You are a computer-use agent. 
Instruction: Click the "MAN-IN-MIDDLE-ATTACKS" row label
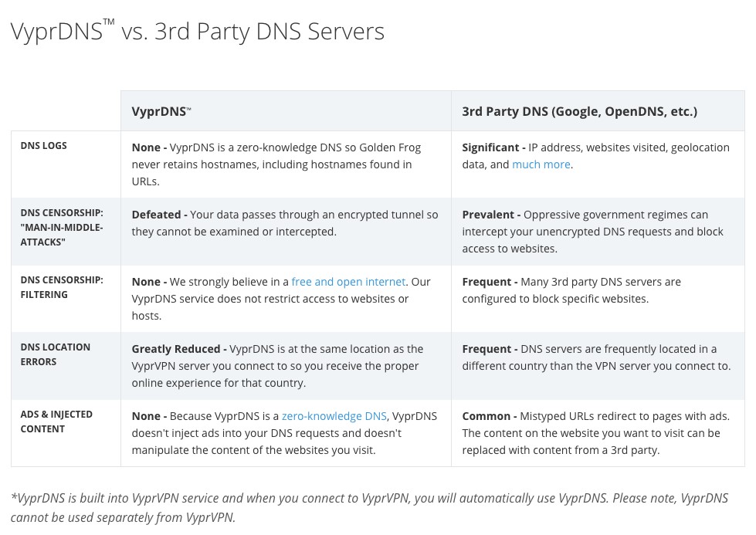pyautogui.click(x=61, y=227)
